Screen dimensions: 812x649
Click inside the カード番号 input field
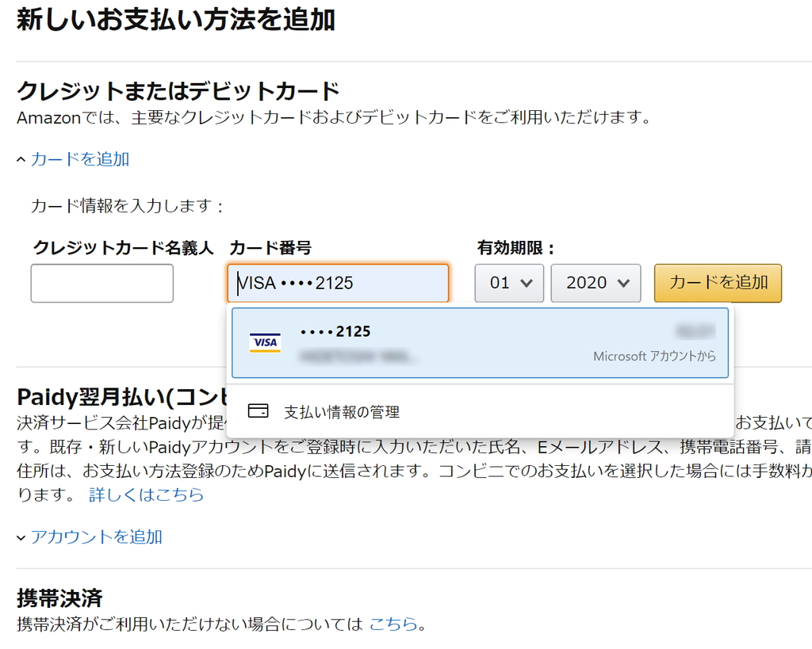(x=338, y=283)
